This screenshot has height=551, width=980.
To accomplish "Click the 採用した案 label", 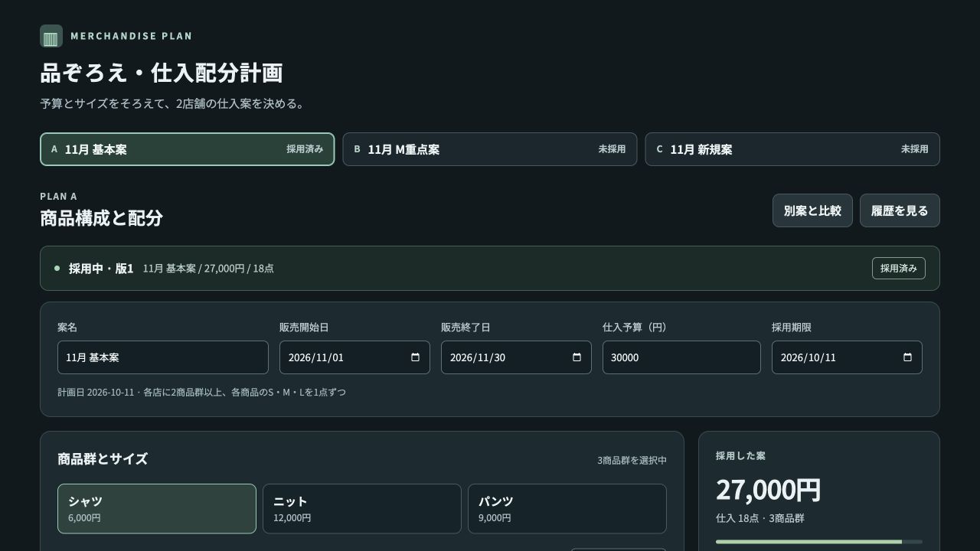I will pos(740,456).
